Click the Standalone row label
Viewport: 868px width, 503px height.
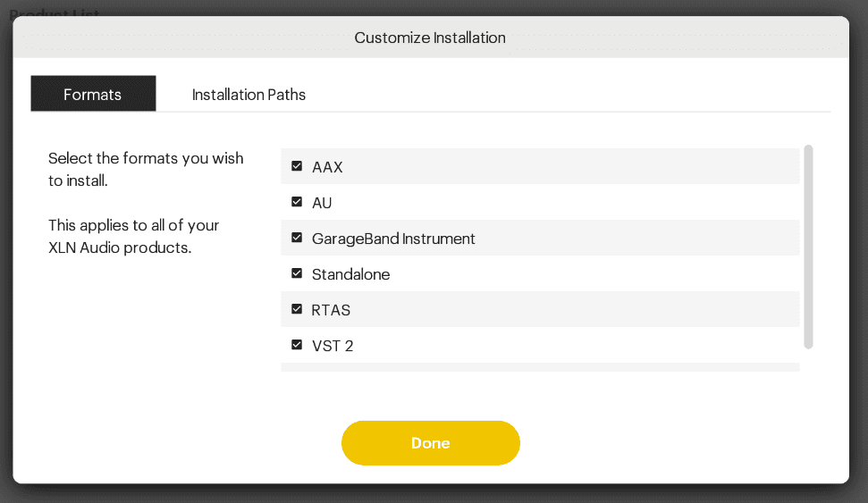click(350, 274)
